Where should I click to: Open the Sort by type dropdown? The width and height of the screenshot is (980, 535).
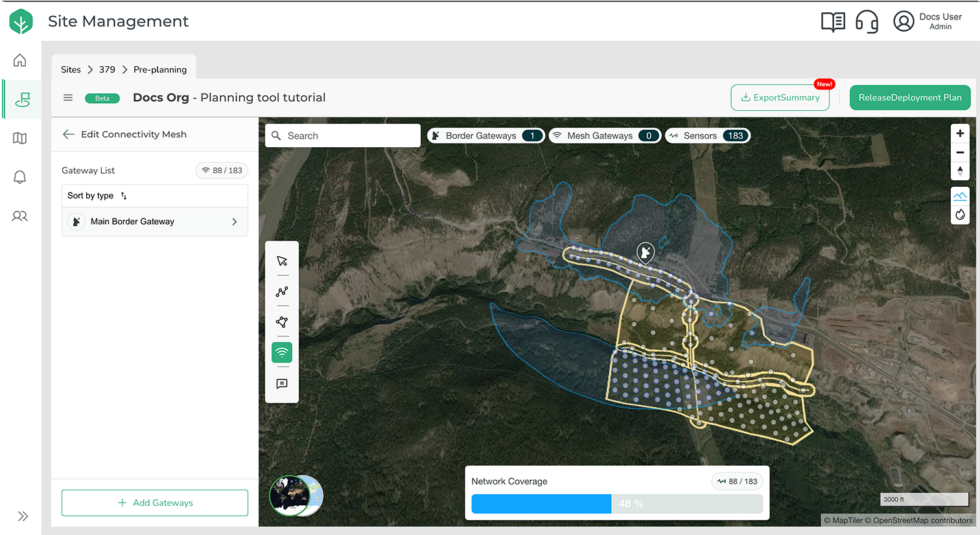pos(97,196)
